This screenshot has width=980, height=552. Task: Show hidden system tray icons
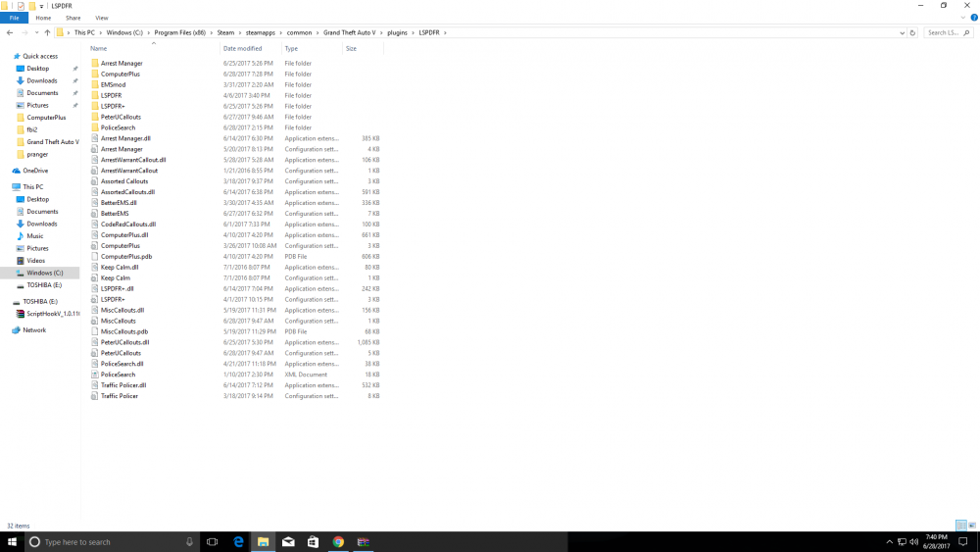[x=890, y=542]
